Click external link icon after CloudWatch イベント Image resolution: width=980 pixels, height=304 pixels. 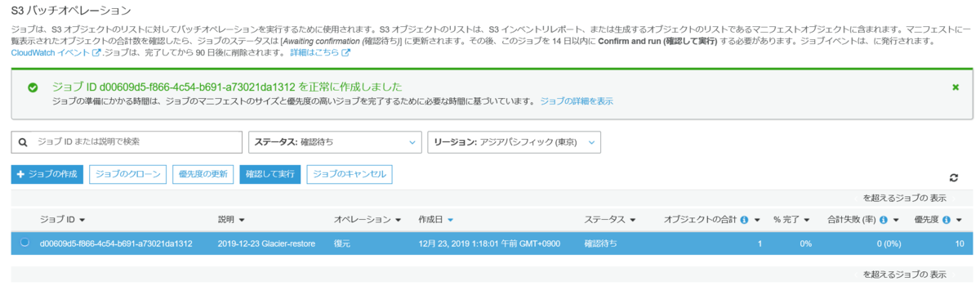pyautogui.click(x=96, y=52)
